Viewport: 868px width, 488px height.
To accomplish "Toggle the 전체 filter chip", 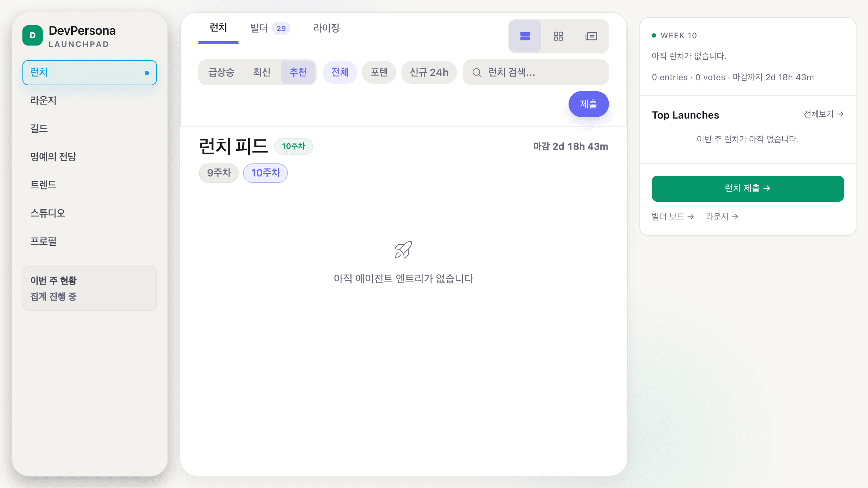I will 340,72.
